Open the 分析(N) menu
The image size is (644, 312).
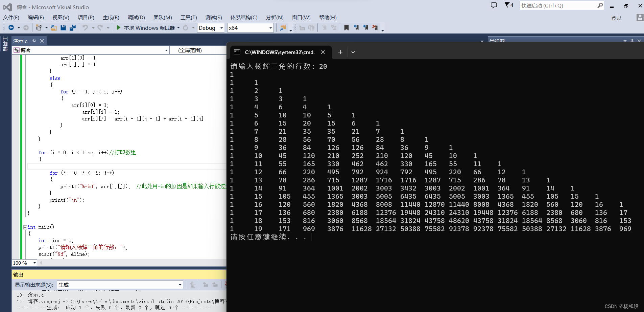coord(275,18)
